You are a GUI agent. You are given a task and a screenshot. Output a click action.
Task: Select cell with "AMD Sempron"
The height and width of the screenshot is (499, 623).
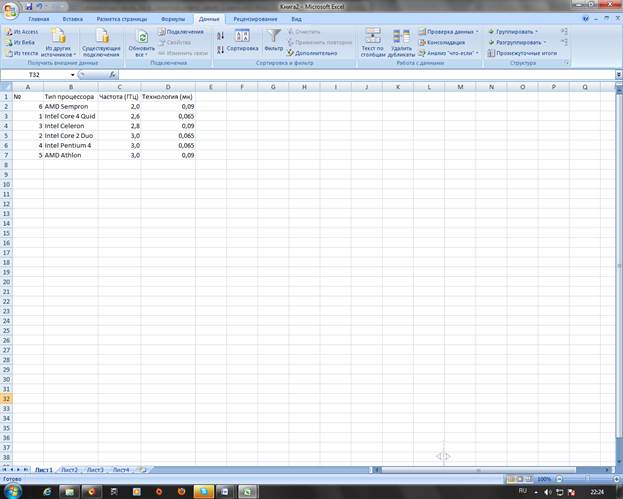point(71,106)
